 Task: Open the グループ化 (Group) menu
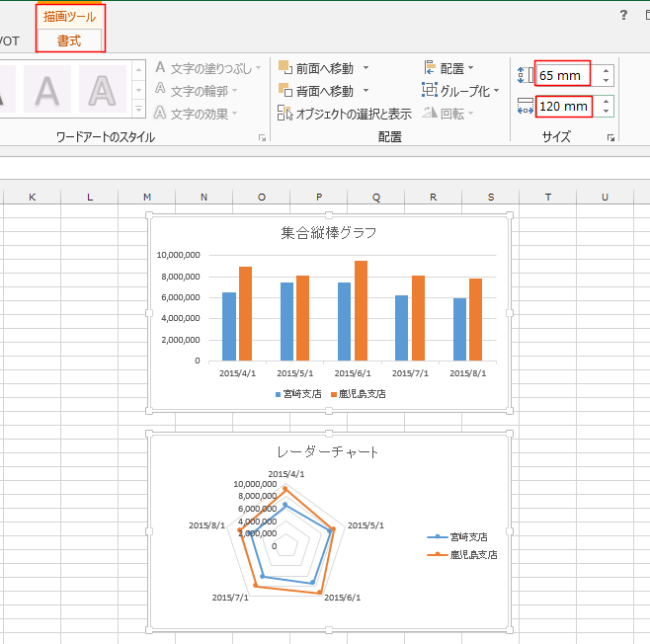point(459,91)
